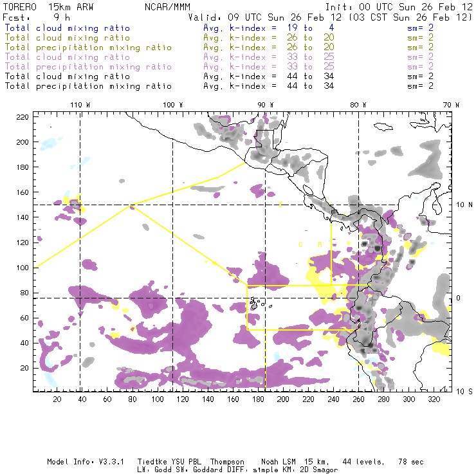Click the horizontal axis '240' tick label
Viewport: 476px width, 476px height.
333,399
